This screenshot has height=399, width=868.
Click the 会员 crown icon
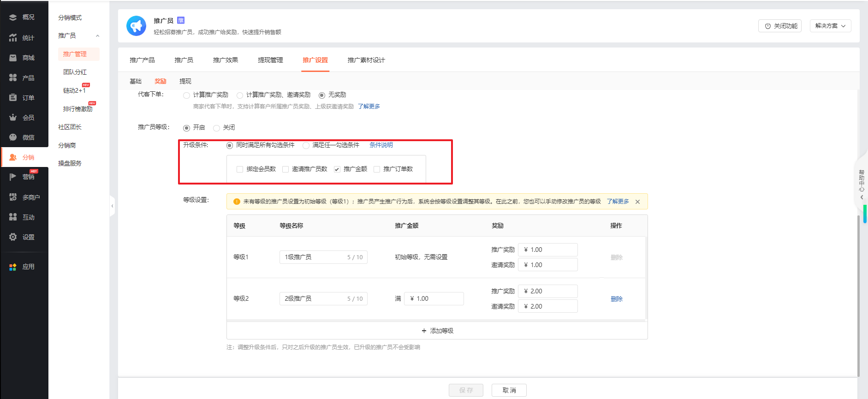point(13,117)
